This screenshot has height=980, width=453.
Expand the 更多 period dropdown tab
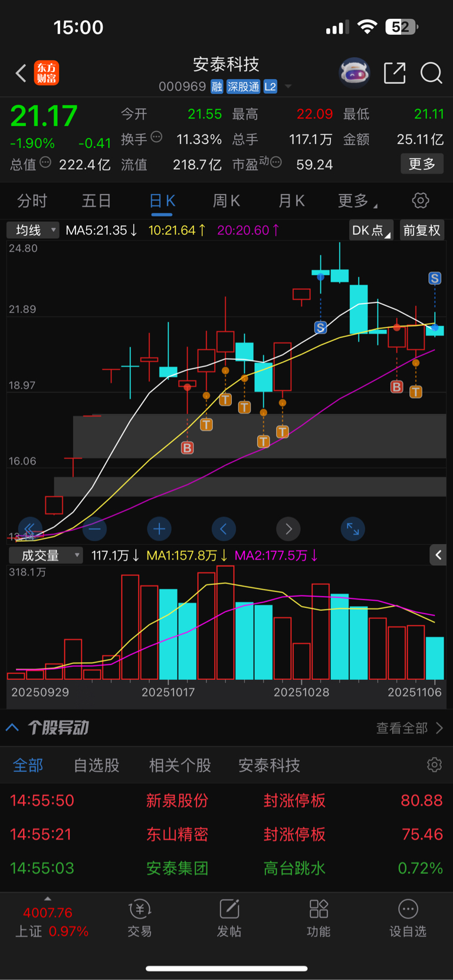click(x=357, y=201)
